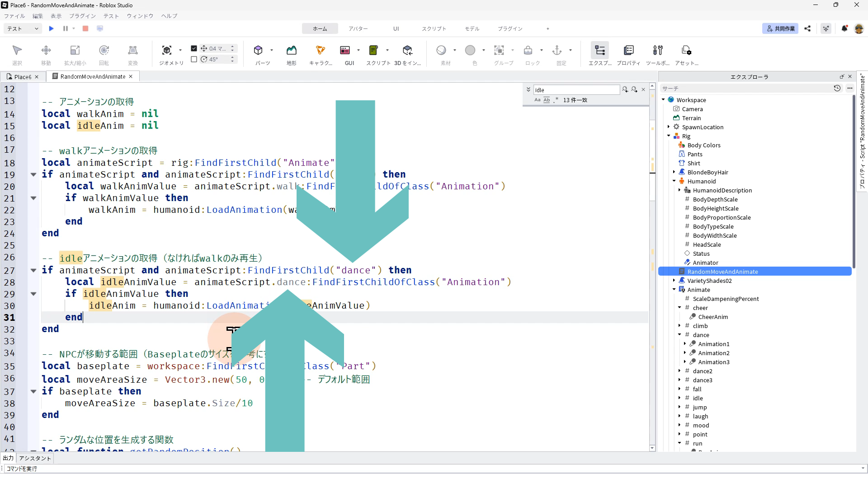
Task: Collapse the dance folder in Explorer
Action: [x=679, y=335]
